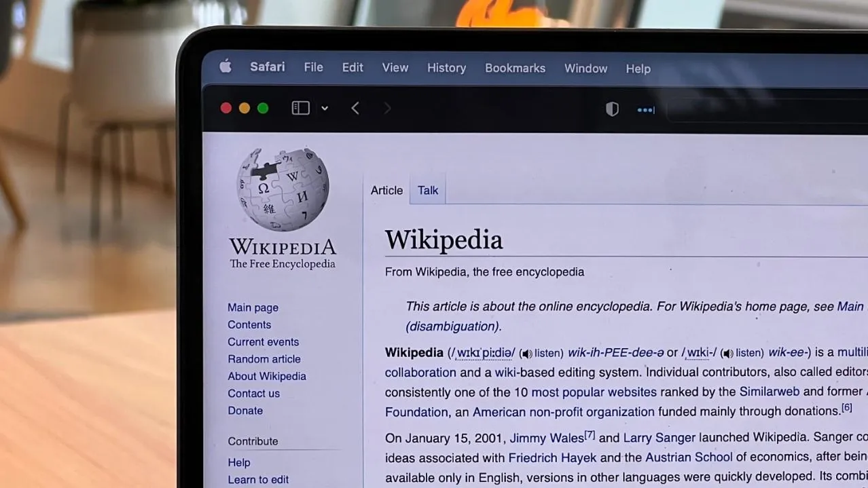Open the File menu
The image size is (868, 488).
(x=313, y=67)
